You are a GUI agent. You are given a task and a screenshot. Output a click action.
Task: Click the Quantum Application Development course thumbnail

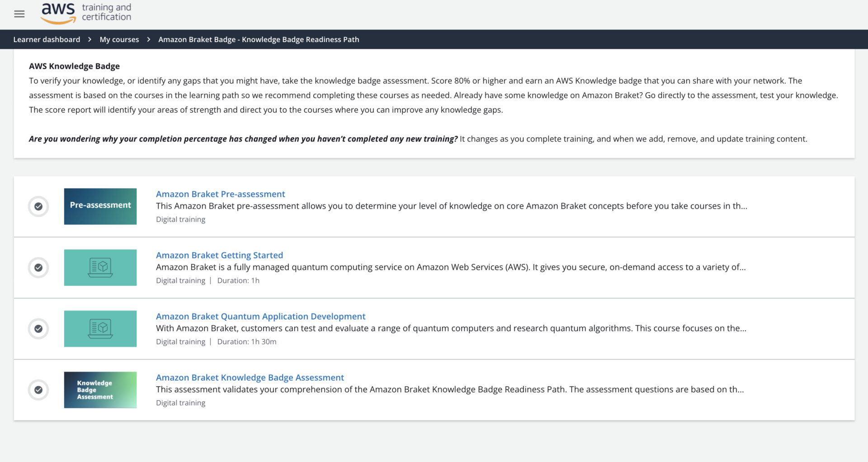click(100, 329)
